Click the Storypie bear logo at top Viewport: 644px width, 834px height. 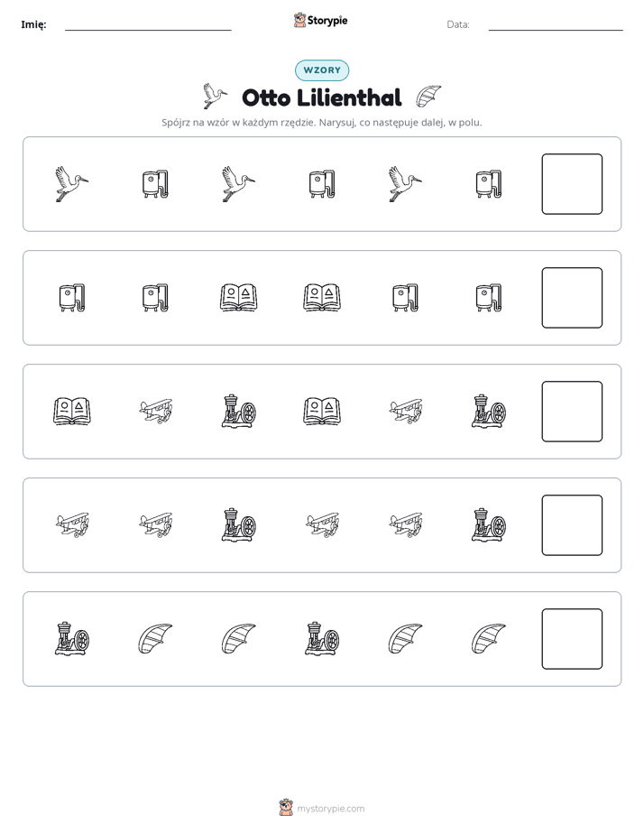click(x=299, y=20)
